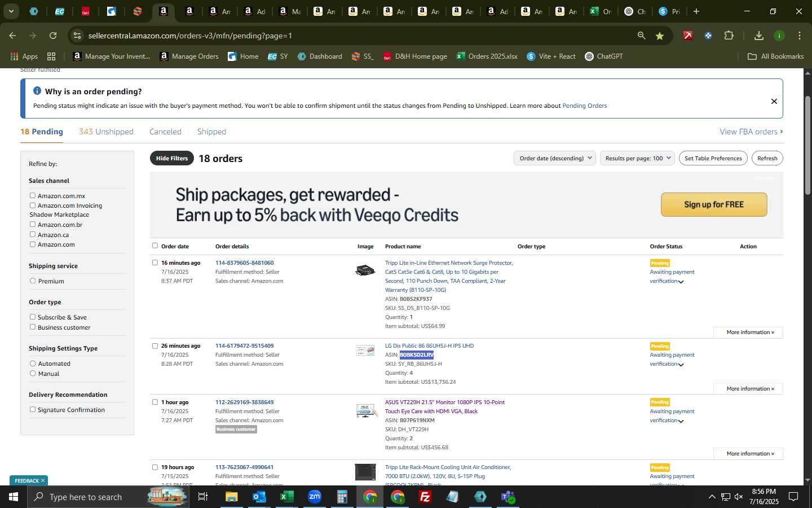Go back to the previous browser page

coord(12,36)
